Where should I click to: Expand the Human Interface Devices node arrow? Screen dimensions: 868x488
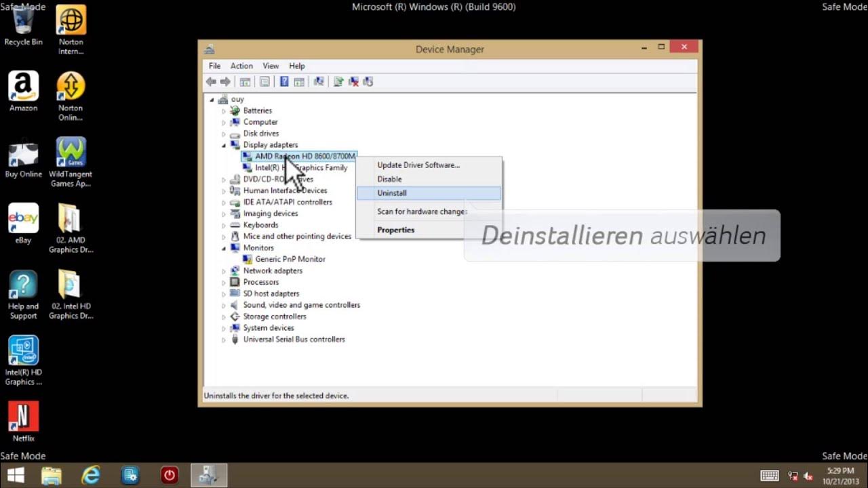point(224,190)
